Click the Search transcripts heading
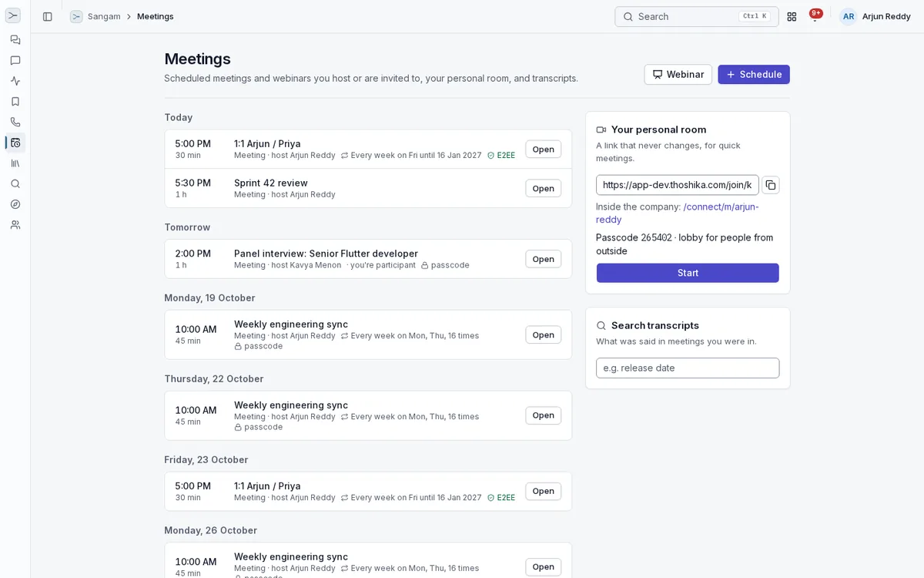 pos(655,325)
